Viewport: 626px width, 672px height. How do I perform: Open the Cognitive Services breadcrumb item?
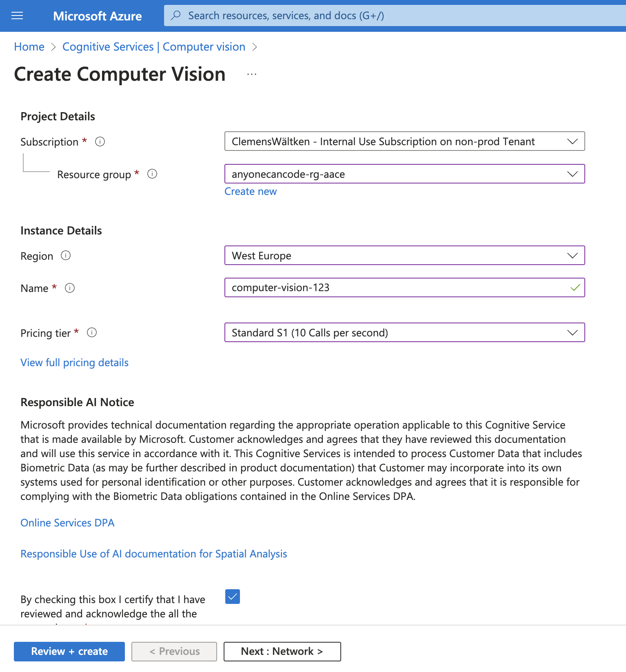click(x=153, y=46)
